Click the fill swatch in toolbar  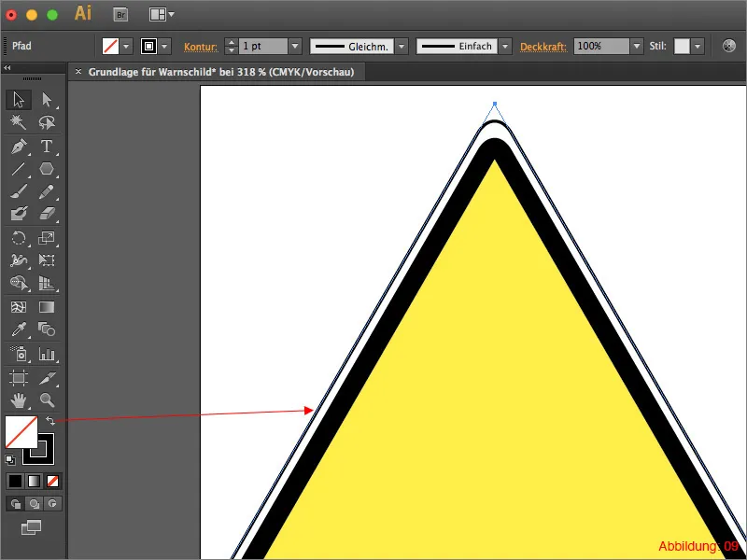click(21, 432)
